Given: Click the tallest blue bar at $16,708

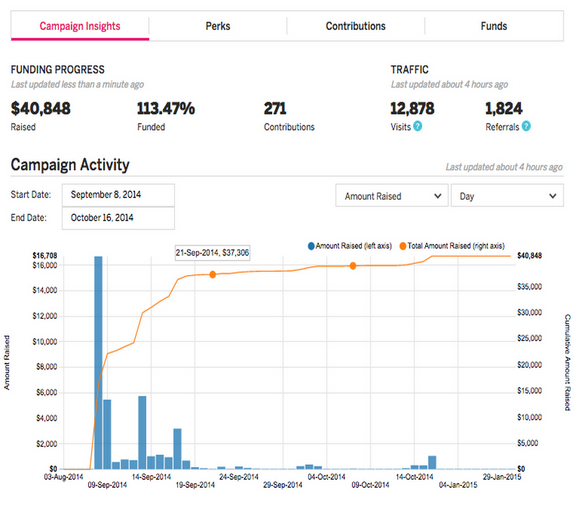Looking at the screenshot, I should click(x=98, y=362).
